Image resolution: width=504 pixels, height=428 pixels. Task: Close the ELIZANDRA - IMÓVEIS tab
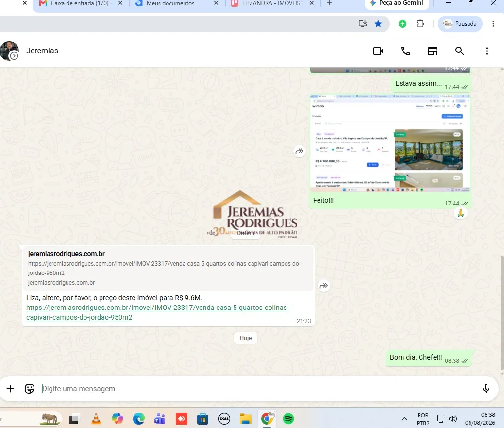click(311, 3)
